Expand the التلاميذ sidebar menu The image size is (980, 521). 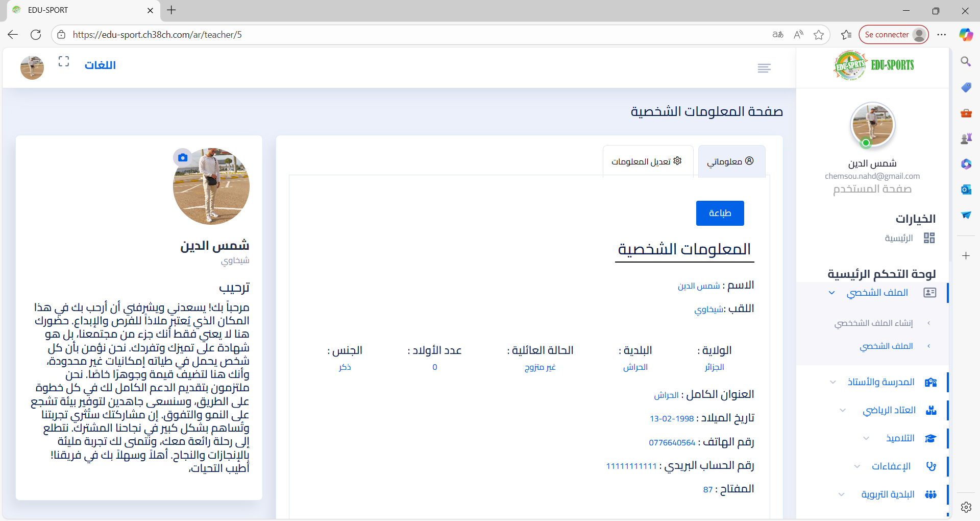click(x=900, y=438)
